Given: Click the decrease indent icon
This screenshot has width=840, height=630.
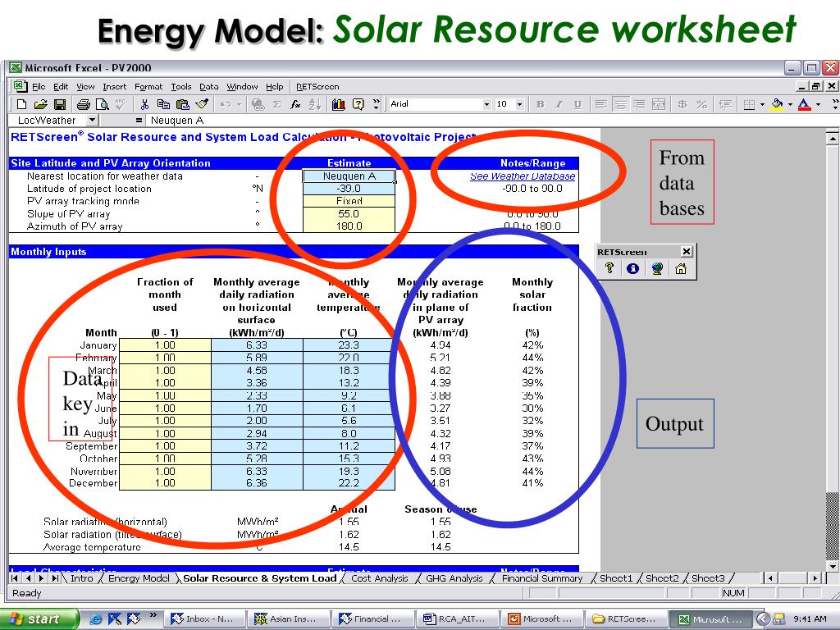Looking at the screenshot, I should coord(725,104).
